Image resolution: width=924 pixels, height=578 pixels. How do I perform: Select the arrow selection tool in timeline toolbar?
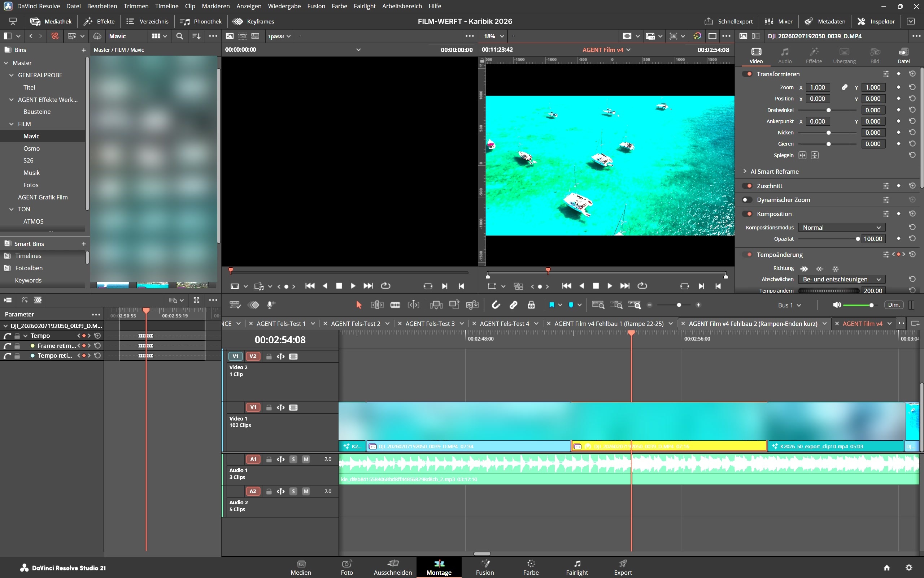pos(358,305)
